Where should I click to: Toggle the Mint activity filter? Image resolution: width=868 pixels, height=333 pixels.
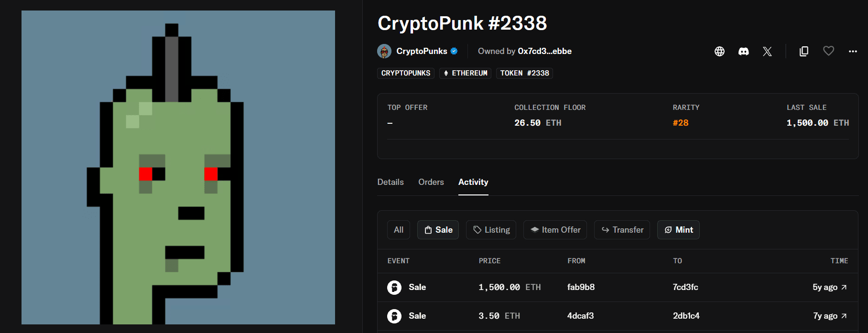point(678,230)
